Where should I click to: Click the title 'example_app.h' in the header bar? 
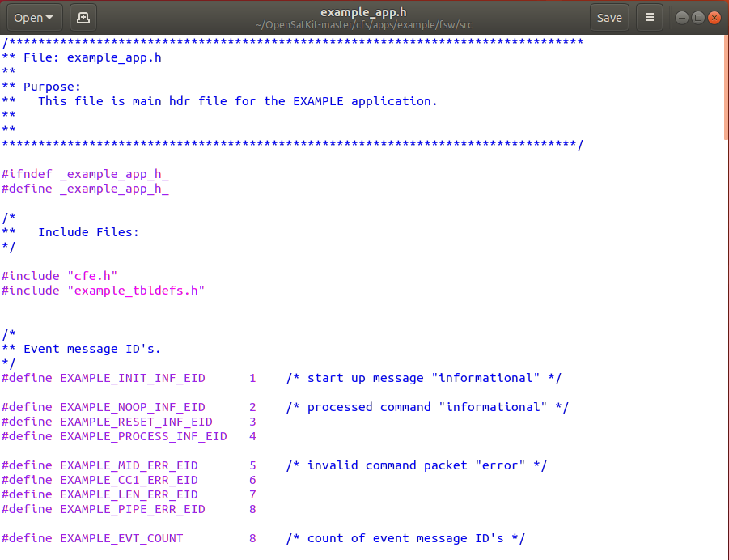(363, 12)
